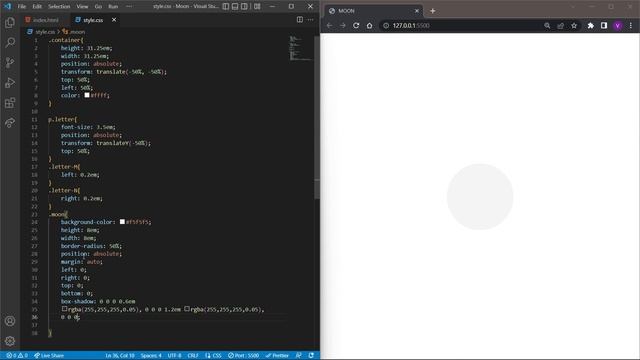Expand the overflow menu ellipsis in menu bar
The width and height of the screenshot is (640, 360).
129,6
